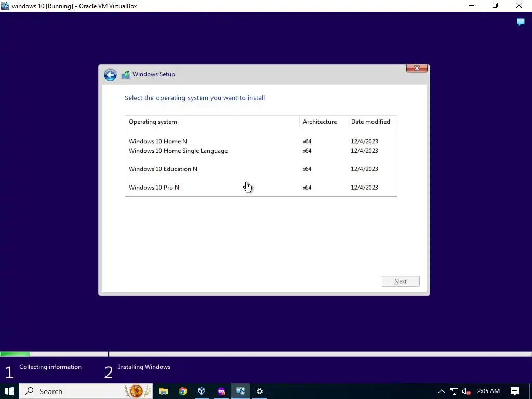Click the Windows Setup title icon
Image resolution: width=532 pixels, height=399 pixels.
click(126, 75)
